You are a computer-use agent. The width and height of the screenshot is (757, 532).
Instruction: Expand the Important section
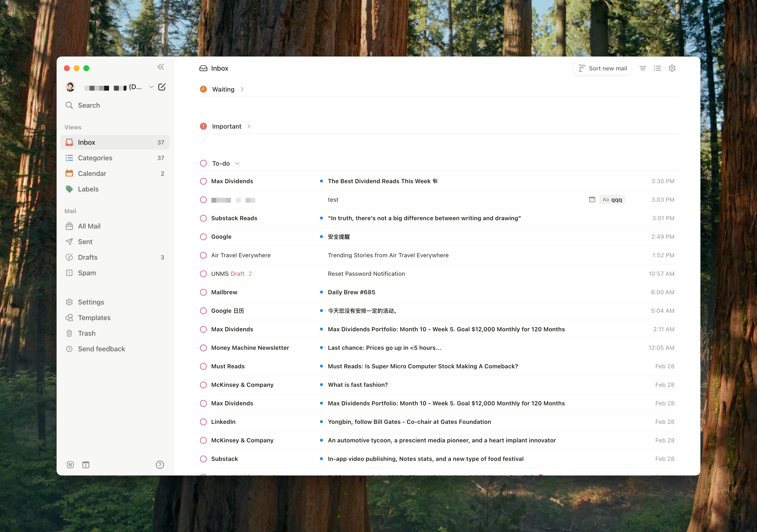(249, 126)
